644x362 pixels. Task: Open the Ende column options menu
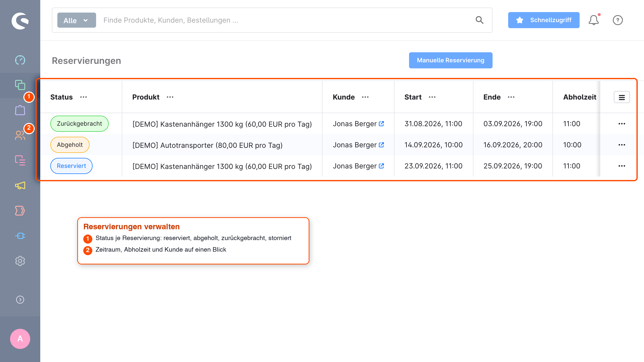tap(511, 97)
